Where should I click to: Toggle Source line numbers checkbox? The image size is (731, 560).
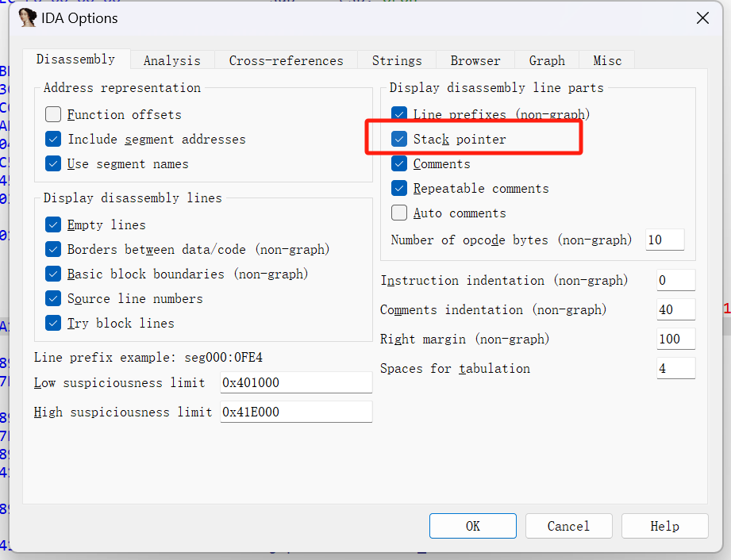53,298
